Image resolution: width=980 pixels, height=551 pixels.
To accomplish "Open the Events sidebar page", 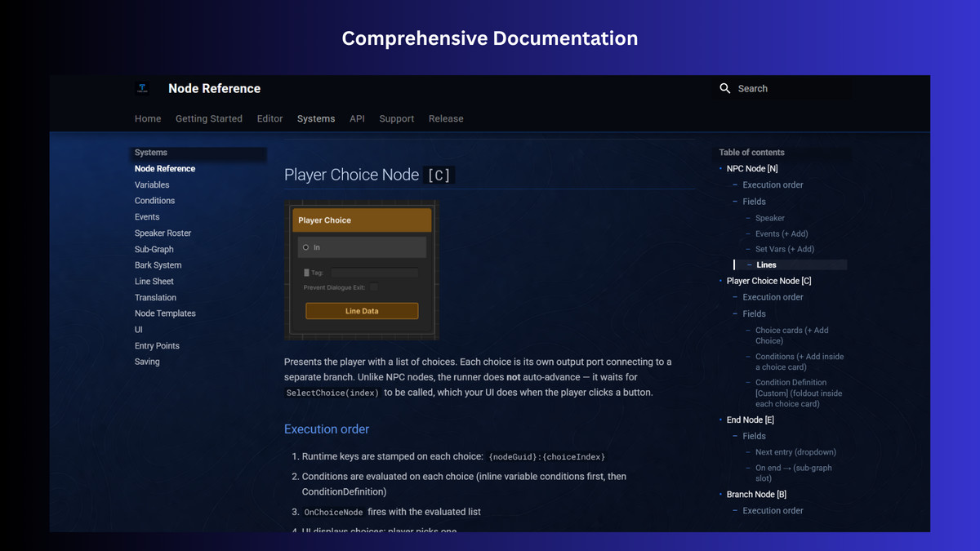I will [147, 217].
